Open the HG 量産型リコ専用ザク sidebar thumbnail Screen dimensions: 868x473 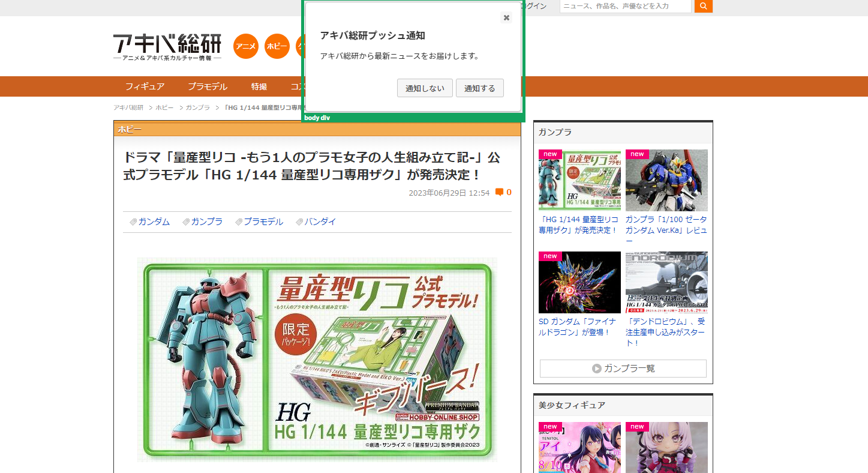pyautogui.click(x=579, y=179)
